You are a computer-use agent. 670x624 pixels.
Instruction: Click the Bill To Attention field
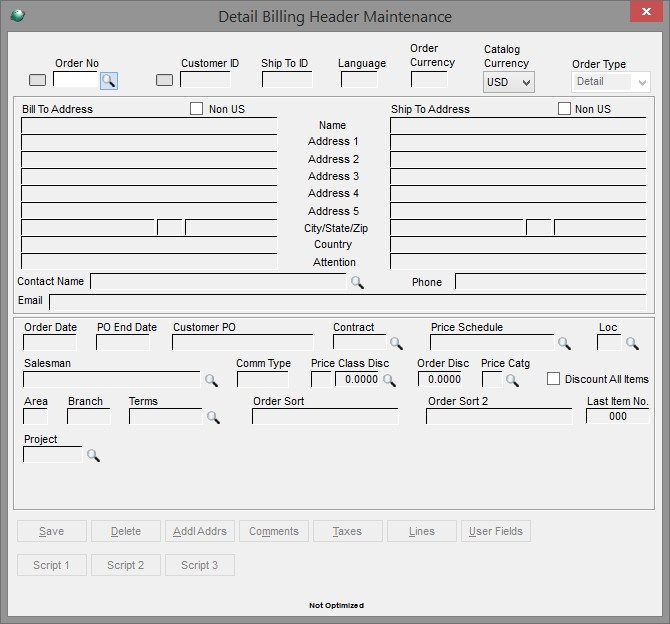tap(149, 262)
